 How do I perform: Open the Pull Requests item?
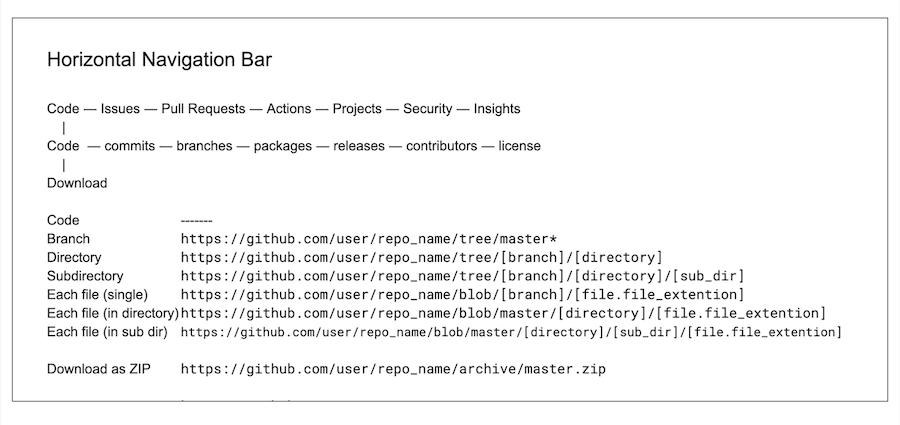(205, 109)
